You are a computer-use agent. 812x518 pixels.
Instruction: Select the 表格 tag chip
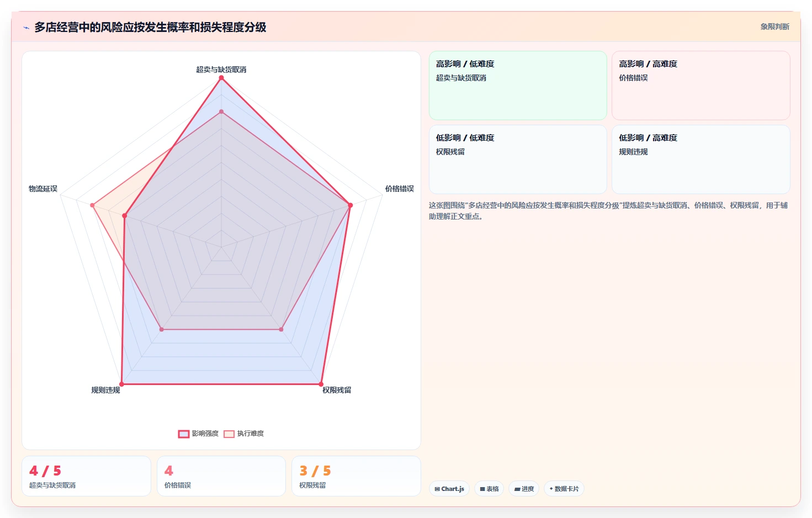click(489, 489)
